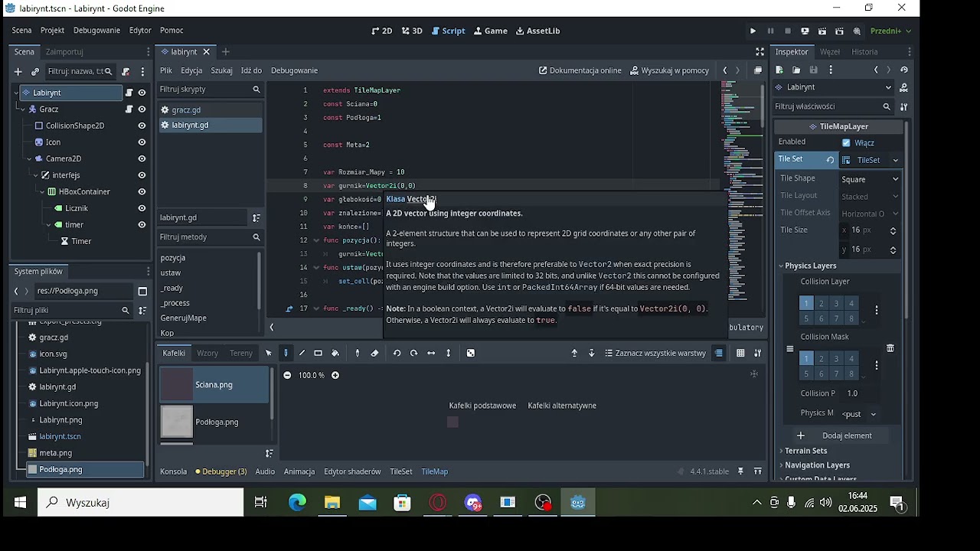Open the Edycja script menu
This screenshot has height=551, width=980.
pyautogui.click(x=191, y=70)
